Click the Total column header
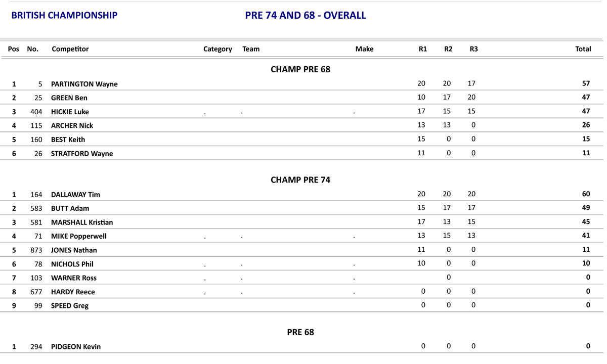The image size is (607, 364). click(583, 49)
